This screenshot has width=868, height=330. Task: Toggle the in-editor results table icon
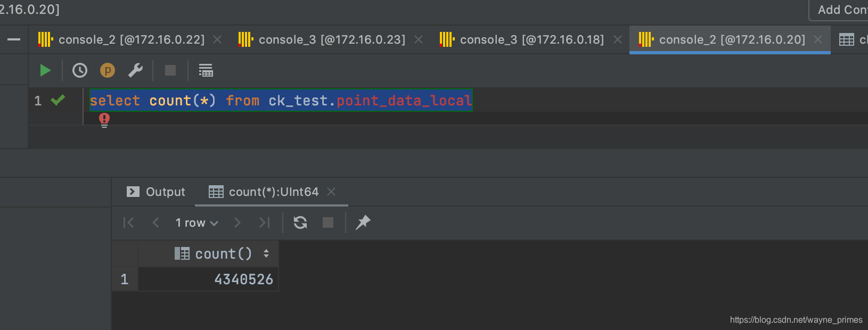[x=206, y=70]
